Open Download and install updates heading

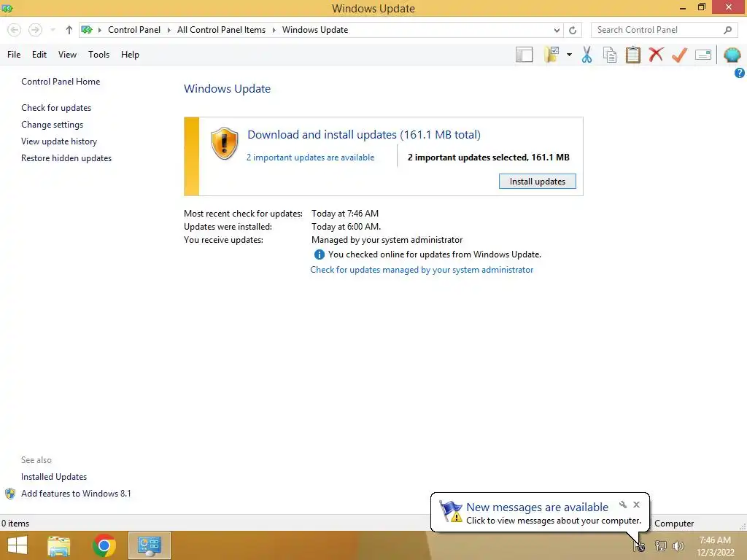(364, 135)
